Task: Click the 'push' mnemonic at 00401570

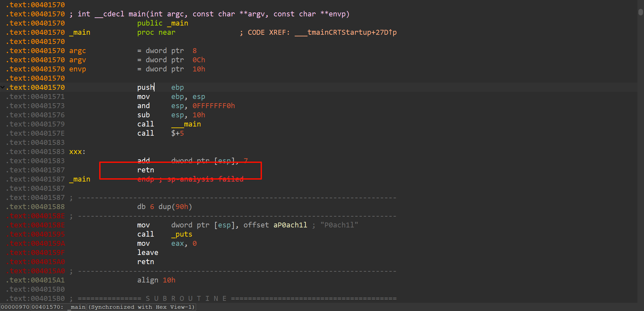Action: (146, 87)
